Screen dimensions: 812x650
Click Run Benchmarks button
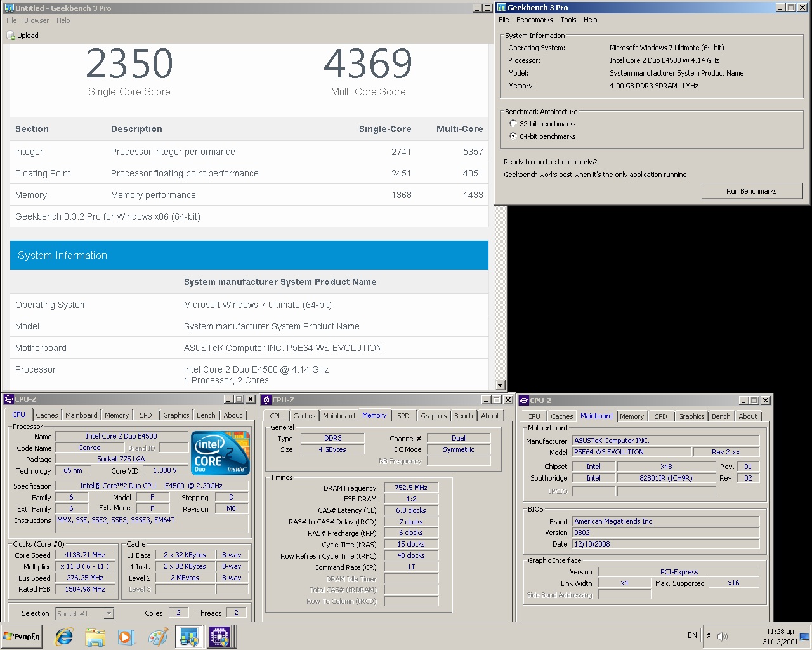[752, 191]
